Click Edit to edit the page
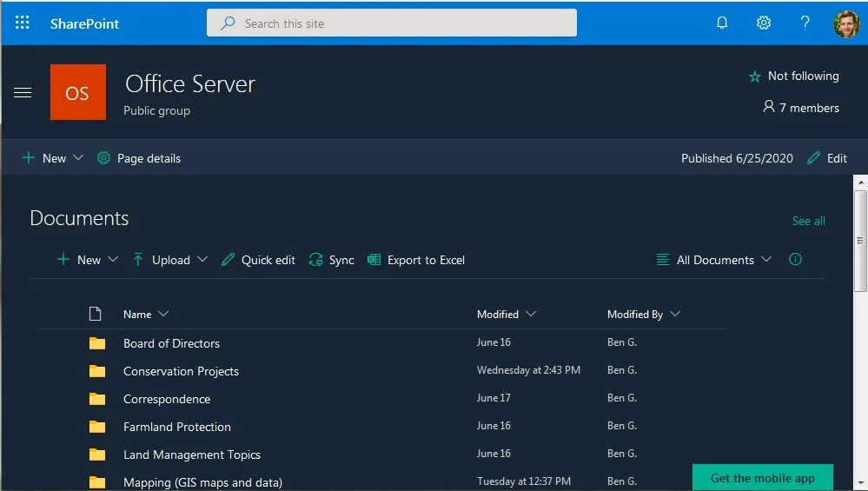 coord(826,158)
